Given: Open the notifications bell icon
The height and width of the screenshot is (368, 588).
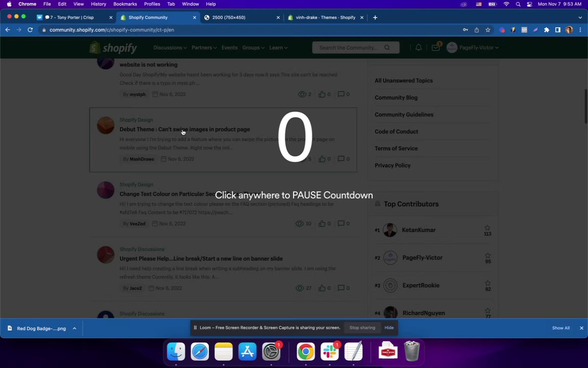Looking at the screenshot, I should click(x=419, y=48).
